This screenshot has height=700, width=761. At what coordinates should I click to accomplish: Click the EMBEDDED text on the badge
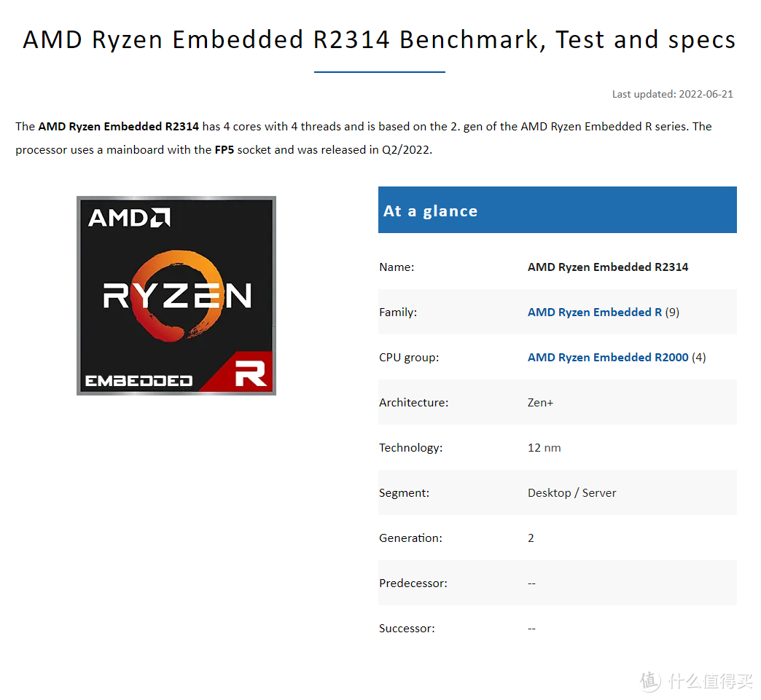(138, 381)
